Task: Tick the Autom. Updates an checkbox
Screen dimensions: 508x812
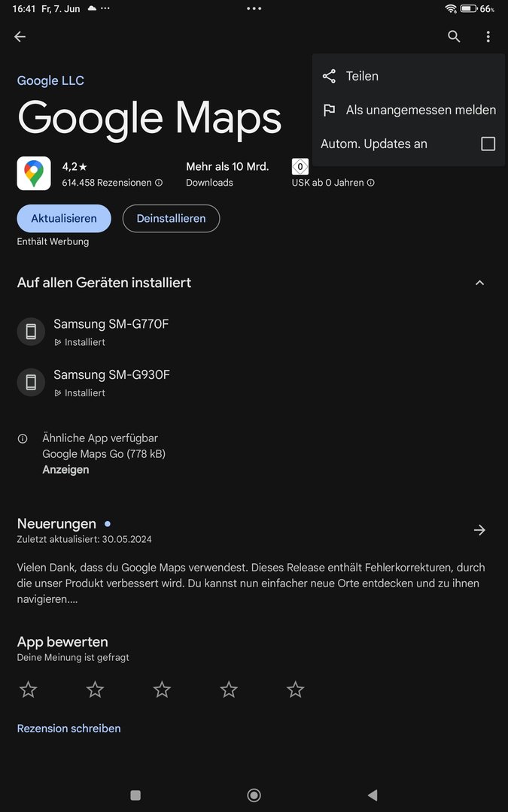Action: (488, 144)
